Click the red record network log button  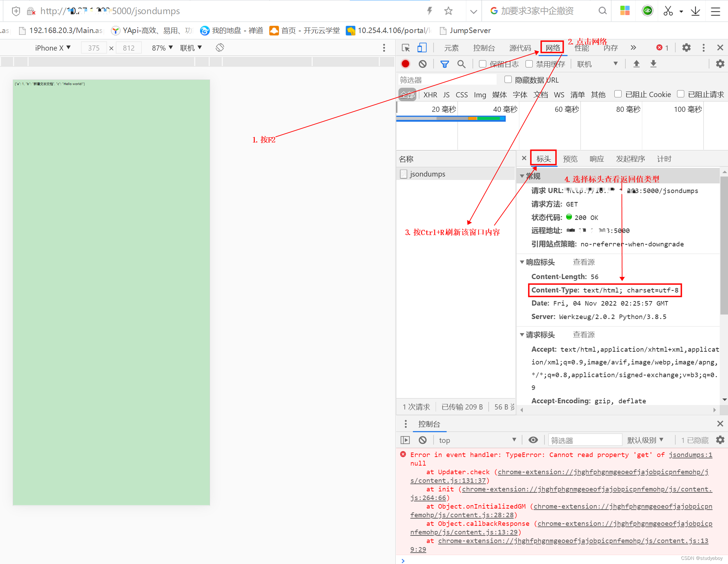[405, 64]
